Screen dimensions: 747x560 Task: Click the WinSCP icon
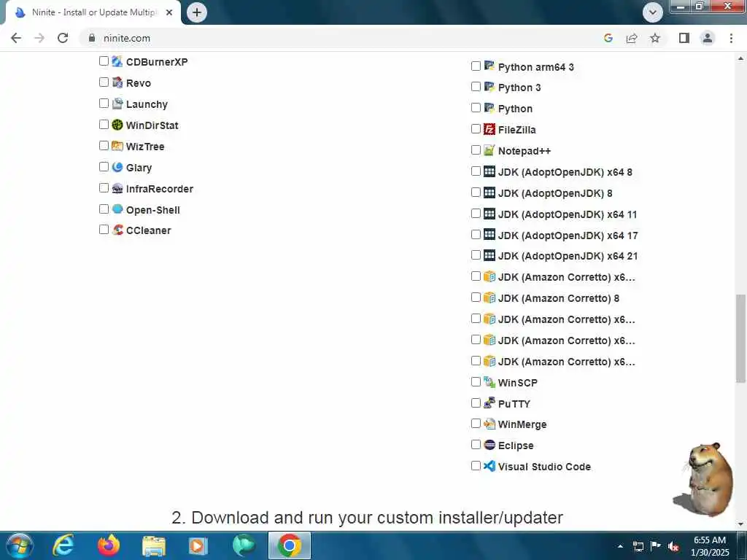(489, 382)
